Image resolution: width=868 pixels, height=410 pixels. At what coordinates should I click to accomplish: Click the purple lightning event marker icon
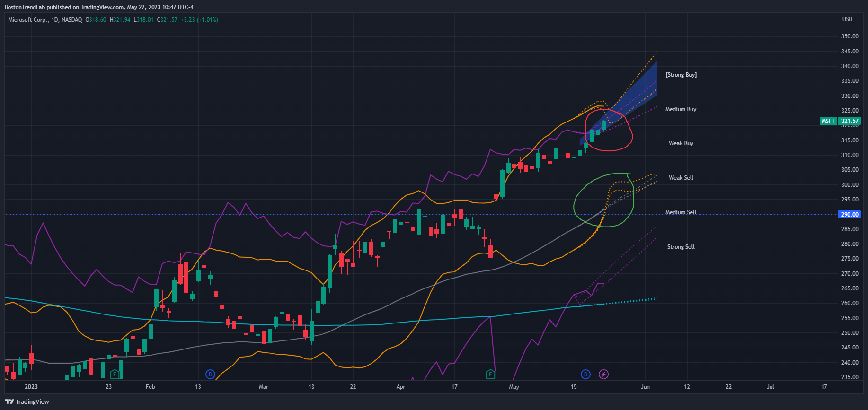pos(603,375)
